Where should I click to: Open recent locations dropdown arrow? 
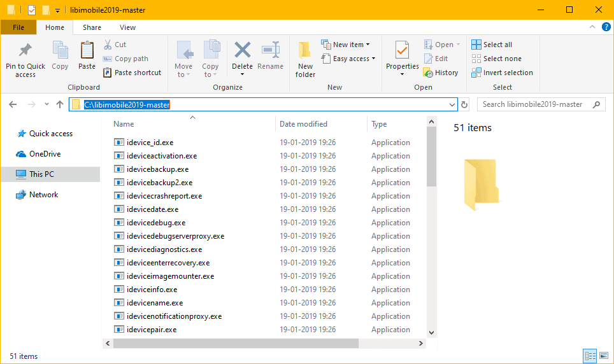[46, 104]
